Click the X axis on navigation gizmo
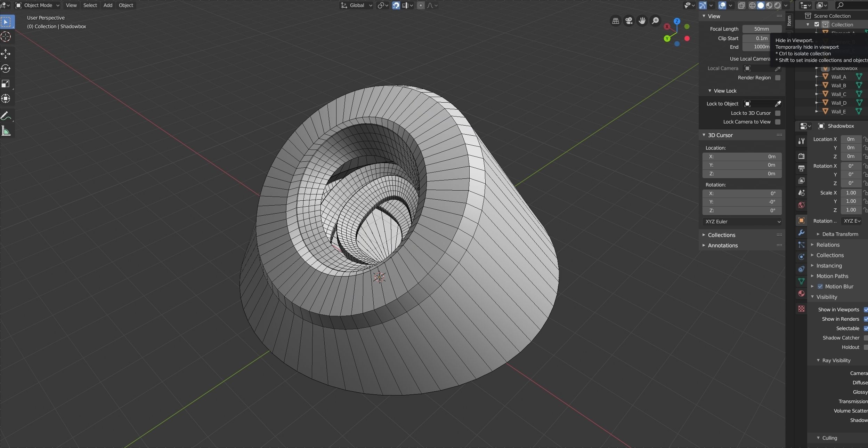Screen dimensions: 868x448 (x=667, y=26)
